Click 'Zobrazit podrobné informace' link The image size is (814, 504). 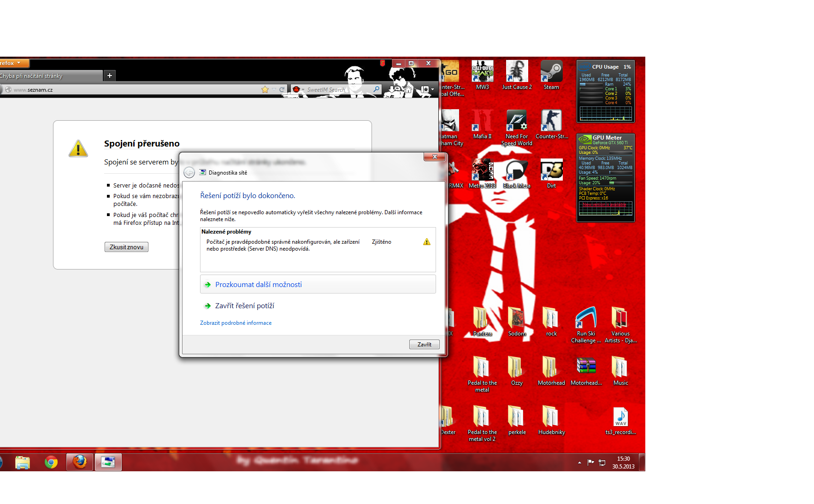(x=236, y=323)
